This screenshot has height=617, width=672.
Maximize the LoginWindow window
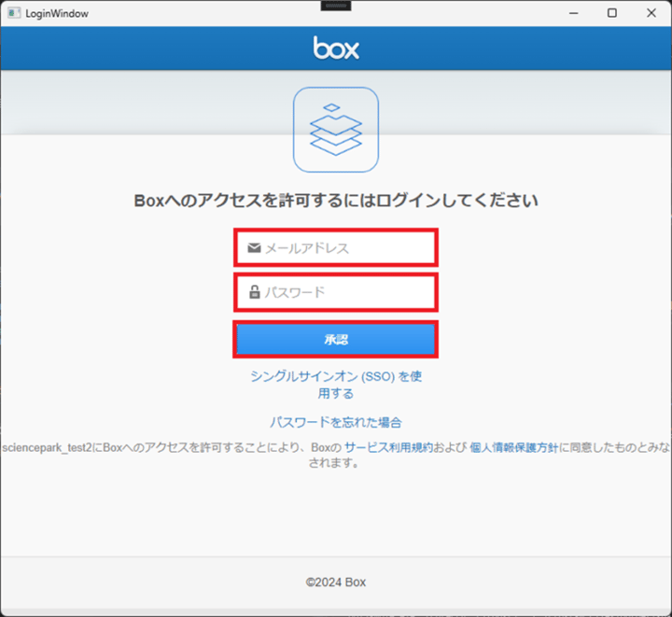pyautogui.click(x=611, y=13)
